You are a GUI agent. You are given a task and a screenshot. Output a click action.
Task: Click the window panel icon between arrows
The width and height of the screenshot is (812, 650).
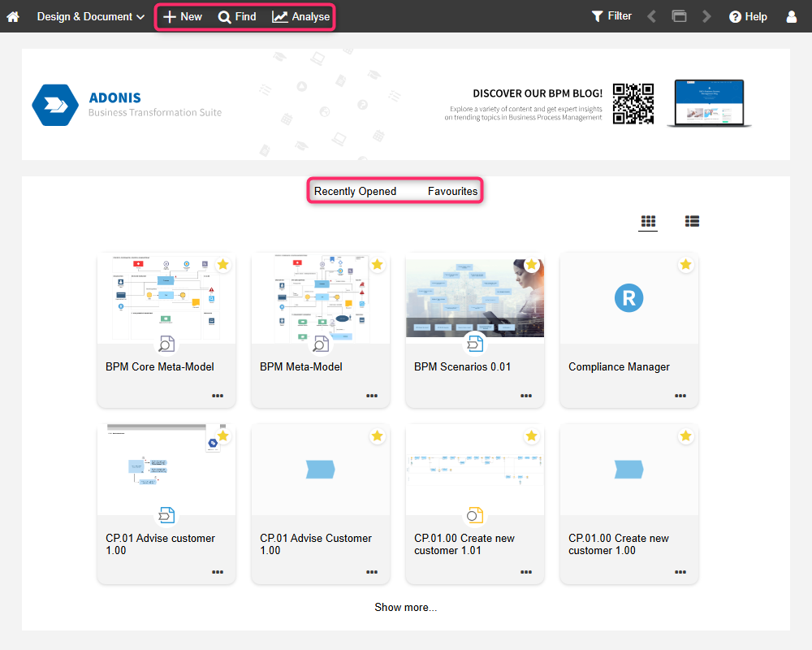tap(679, 16)
